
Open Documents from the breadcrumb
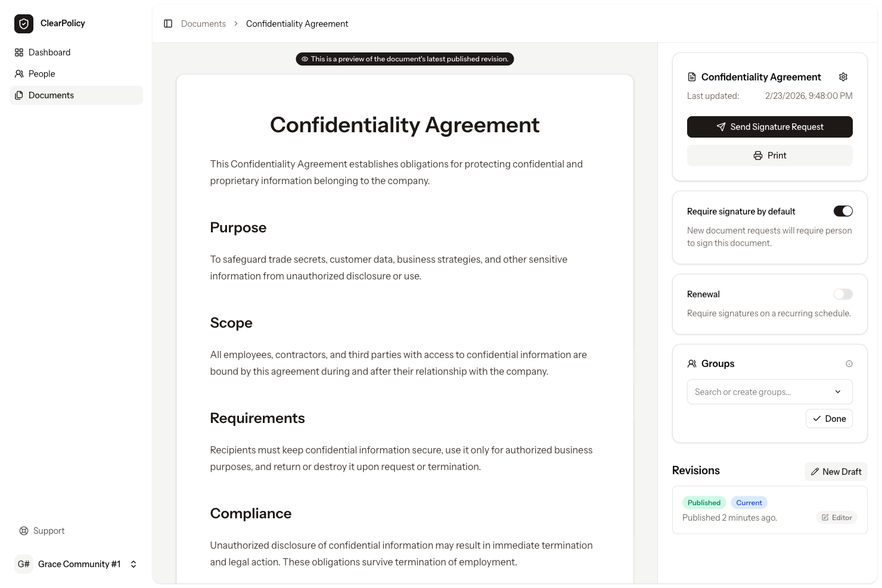pos(203,23)
